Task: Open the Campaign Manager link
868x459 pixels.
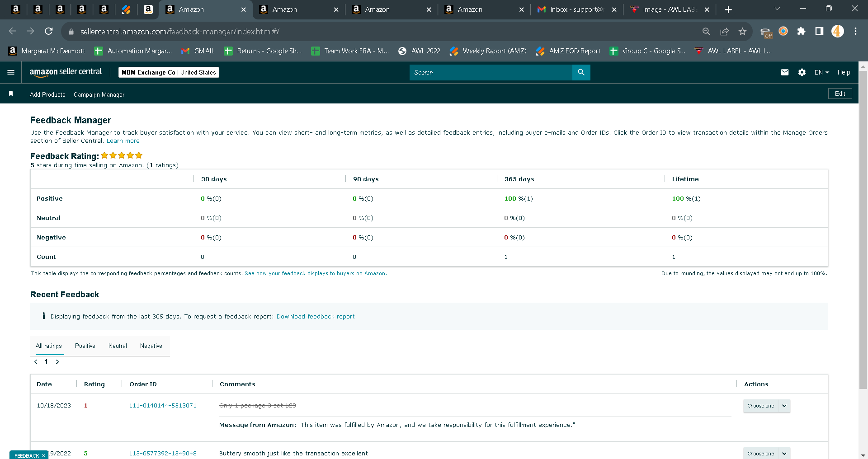Action: pos(99,94)
